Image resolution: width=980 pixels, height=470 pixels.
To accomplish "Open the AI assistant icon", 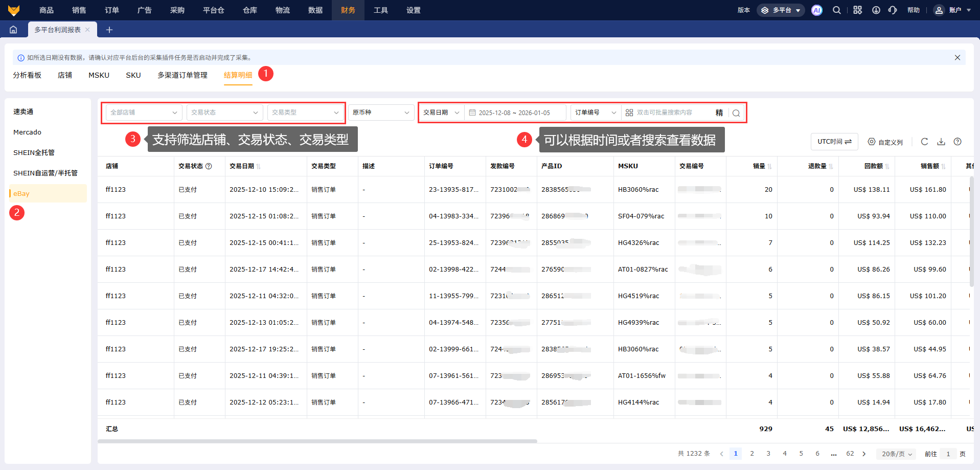I will click(816, 10).
